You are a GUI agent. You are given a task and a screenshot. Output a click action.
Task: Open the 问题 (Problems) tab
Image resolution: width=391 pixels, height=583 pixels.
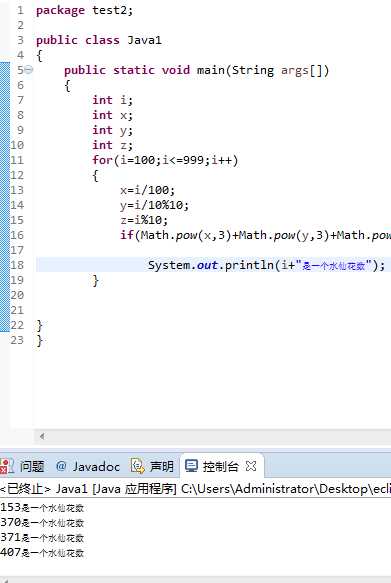coord(32,466)
